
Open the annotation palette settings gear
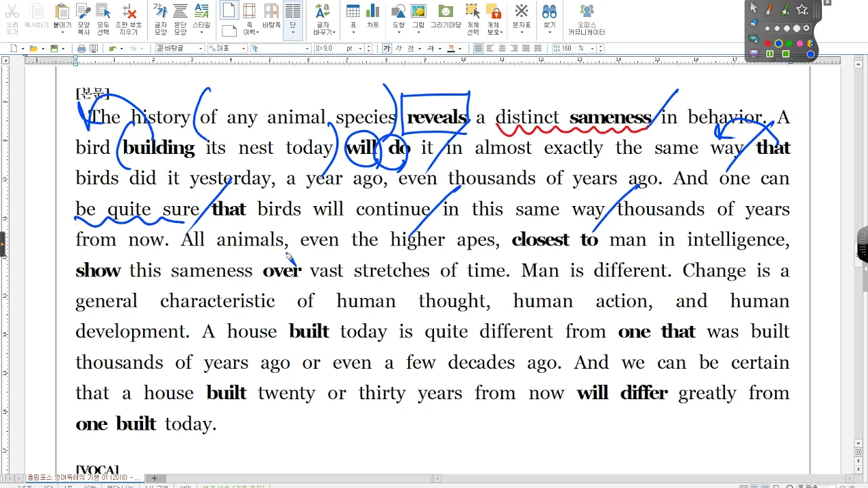[x=806, y=28]
